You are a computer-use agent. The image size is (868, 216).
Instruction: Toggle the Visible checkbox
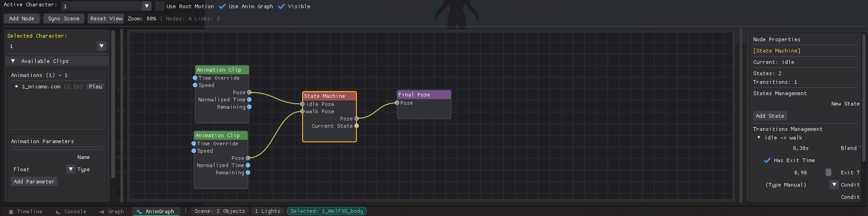pyautogui.click(x=281, y=6)
